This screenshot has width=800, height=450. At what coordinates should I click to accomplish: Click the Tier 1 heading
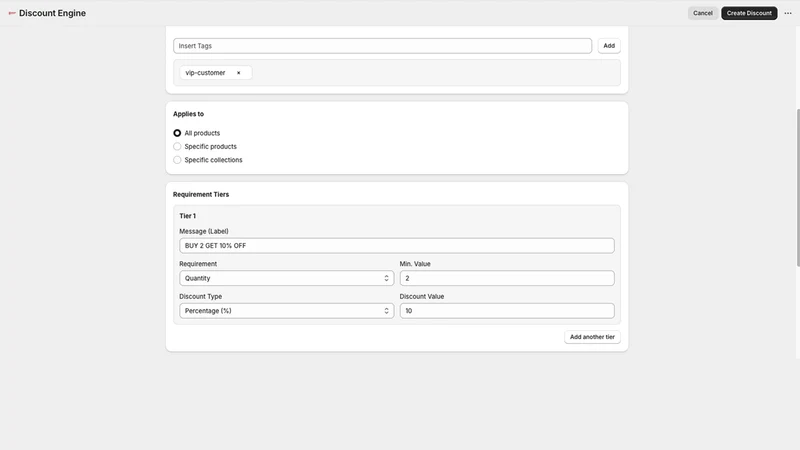pos(187,216)
